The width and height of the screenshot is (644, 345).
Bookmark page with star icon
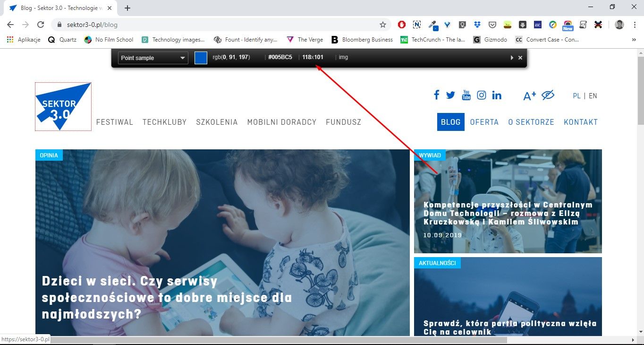pos(383,25)
